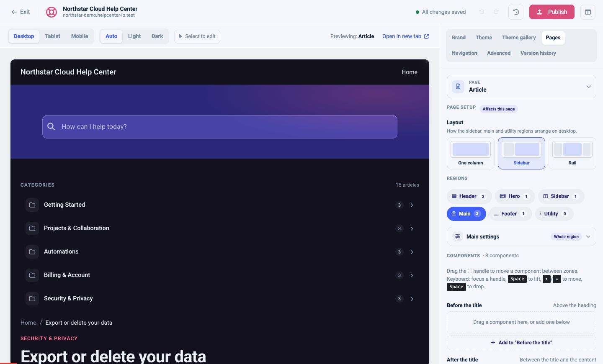Click the Billing & Account folder icon
The width and height of the screenshot is (603, 364).
pyautogui.click(x=32, y=275)
